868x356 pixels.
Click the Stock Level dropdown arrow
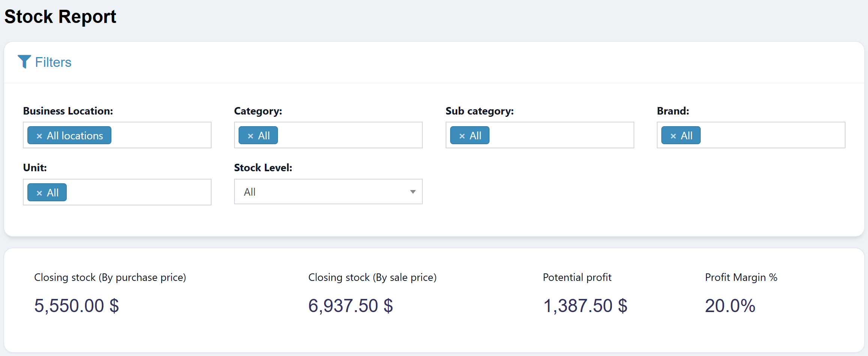point(413,192)
